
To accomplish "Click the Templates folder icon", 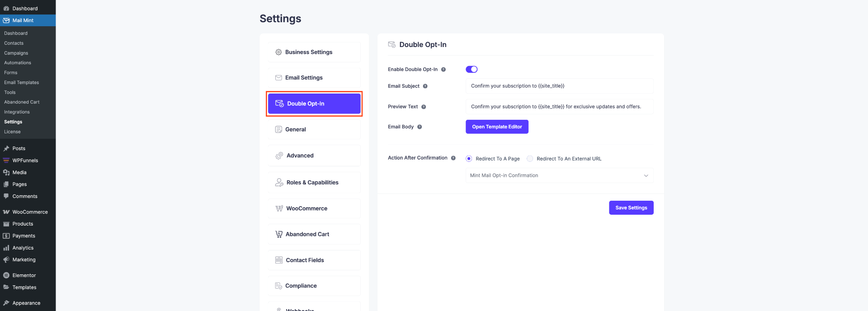I will pos(6,287).
